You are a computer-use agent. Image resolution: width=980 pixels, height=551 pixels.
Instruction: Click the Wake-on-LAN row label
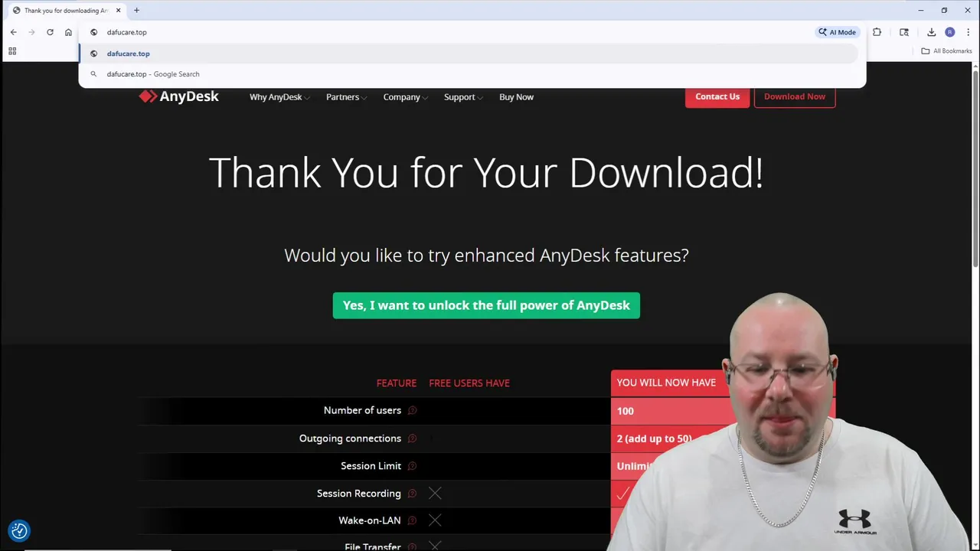coord(370,520)
